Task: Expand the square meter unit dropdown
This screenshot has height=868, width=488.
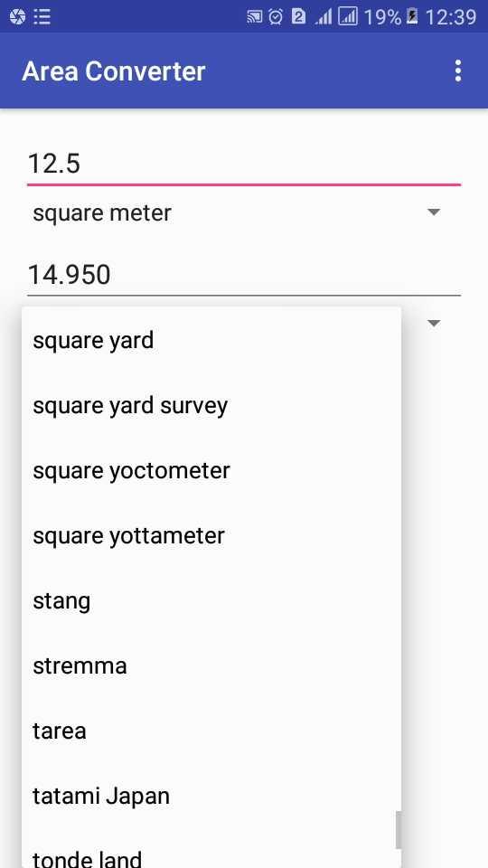Action: 244,212
